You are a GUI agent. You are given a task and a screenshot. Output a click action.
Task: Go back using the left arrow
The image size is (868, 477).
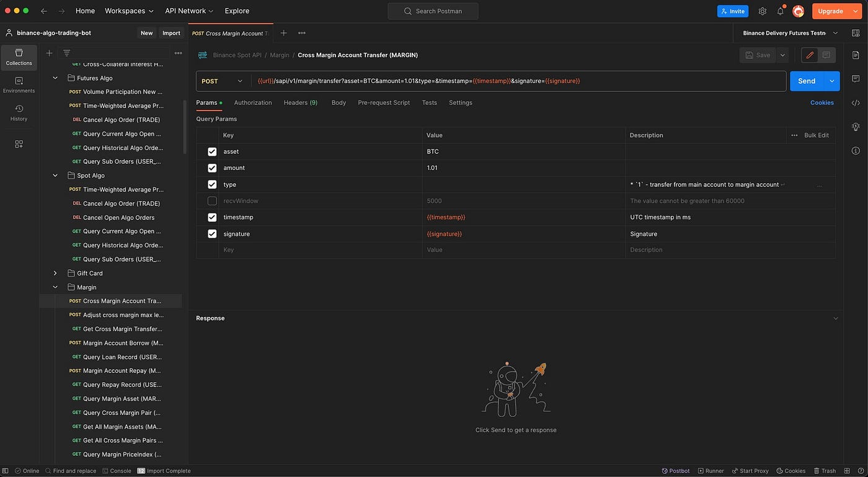(44, 11)
